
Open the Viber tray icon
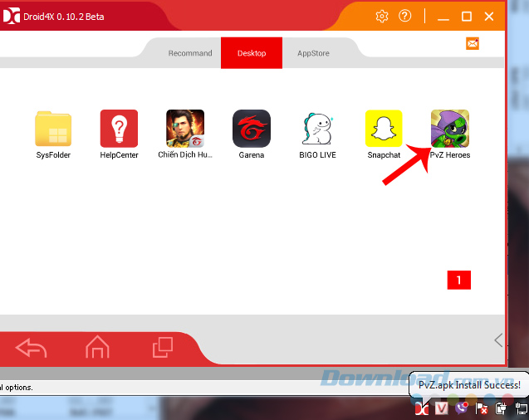(461, 408)
